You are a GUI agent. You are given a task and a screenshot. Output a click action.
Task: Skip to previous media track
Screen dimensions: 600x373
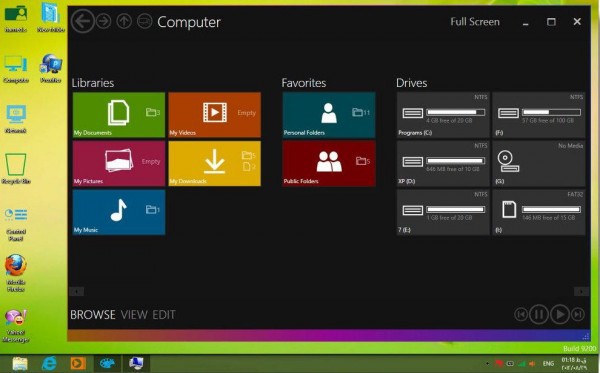[521, 314]
